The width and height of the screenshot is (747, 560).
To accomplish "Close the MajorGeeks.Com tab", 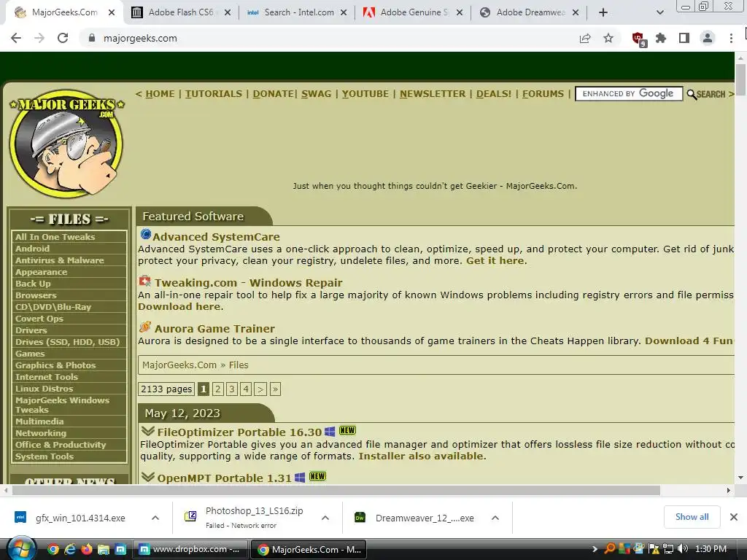I will click(x=112, y=12).
